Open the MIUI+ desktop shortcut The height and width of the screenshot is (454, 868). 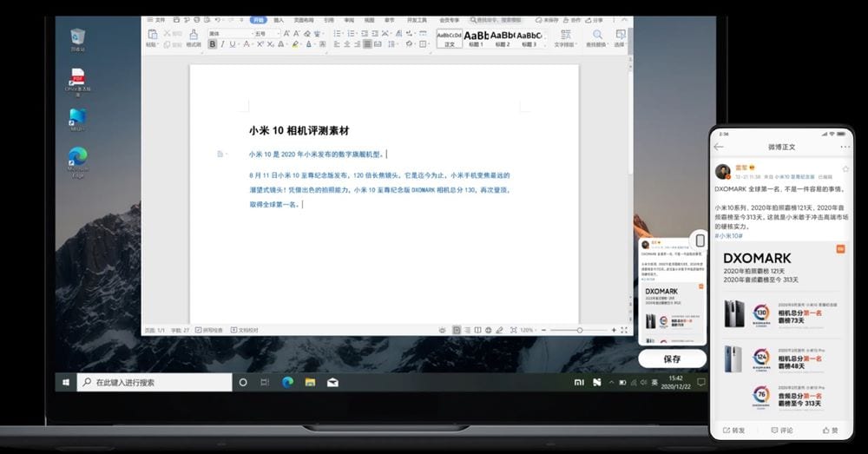[77, 120]
